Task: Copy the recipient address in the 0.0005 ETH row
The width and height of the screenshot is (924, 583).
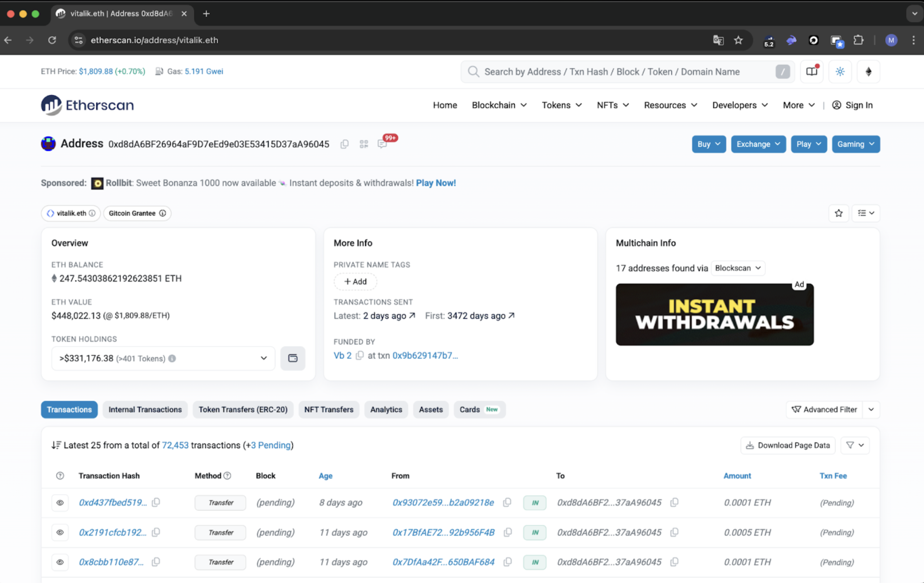Action: click(x=674, y=532)
